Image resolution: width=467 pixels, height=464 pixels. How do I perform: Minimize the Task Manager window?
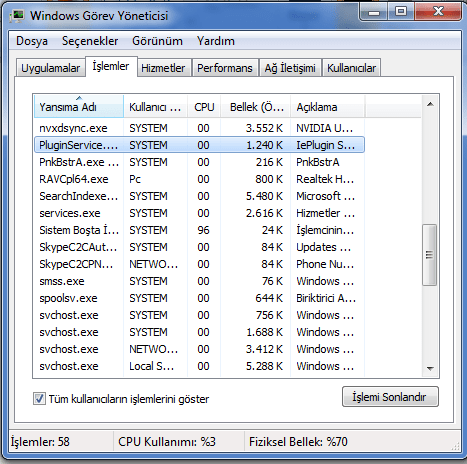tap(374, 12)
